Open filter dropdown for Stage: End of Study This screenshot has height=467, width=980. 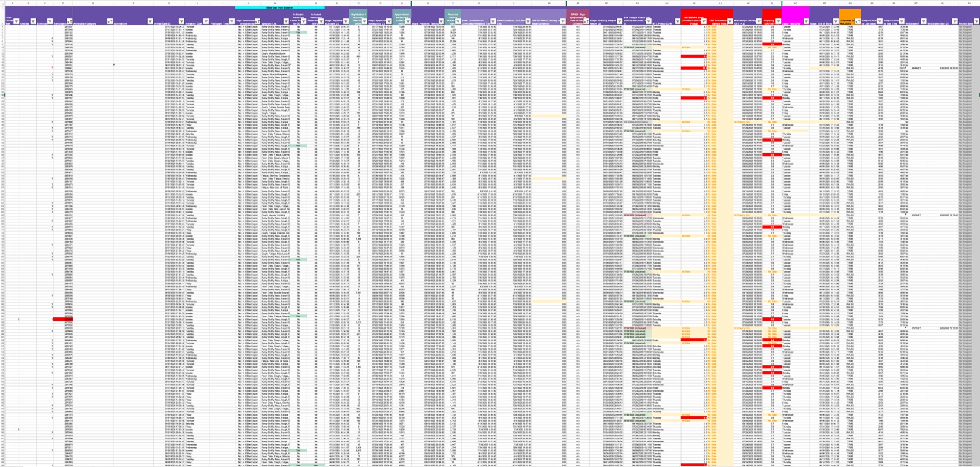coord(835,21)
